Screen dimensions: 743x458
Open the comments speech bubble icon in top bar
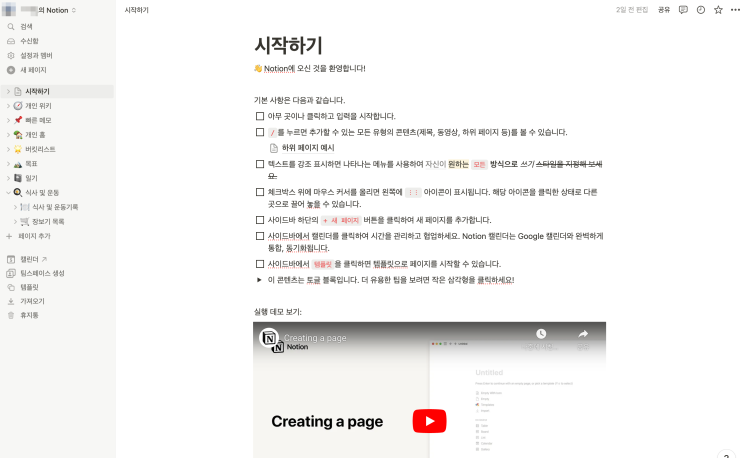pyautogui.click(x=683, y=10)
